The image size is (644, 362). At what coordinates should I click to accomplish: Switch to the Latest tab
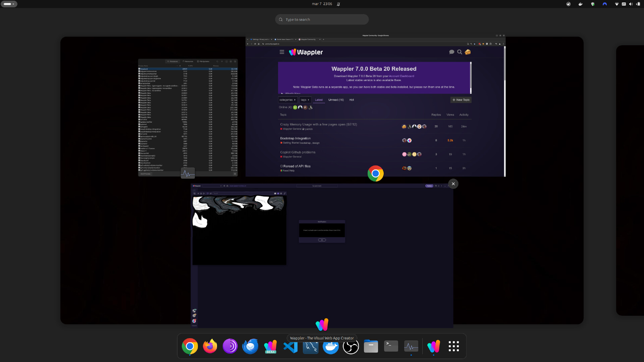(319, 100)
